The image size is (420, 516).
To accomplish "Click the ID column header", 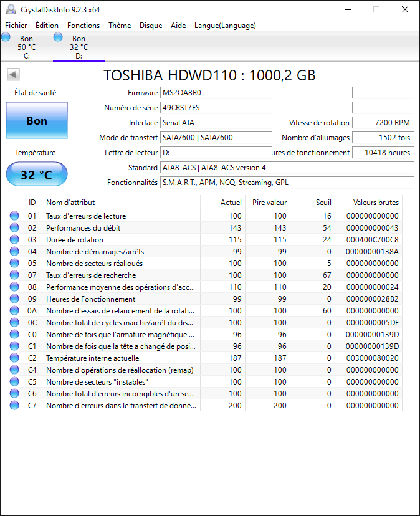I will (32, 203).
